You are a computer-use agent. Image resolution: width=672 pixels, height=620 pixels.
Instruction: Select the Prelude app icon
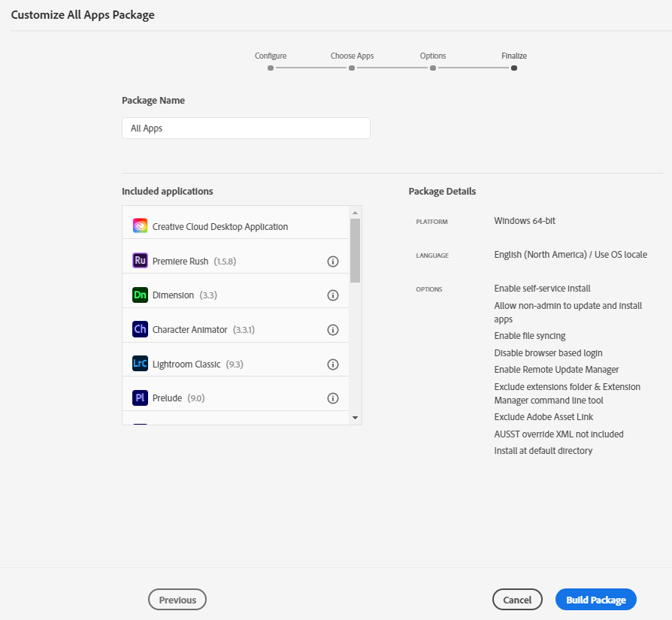click(140, 398)
